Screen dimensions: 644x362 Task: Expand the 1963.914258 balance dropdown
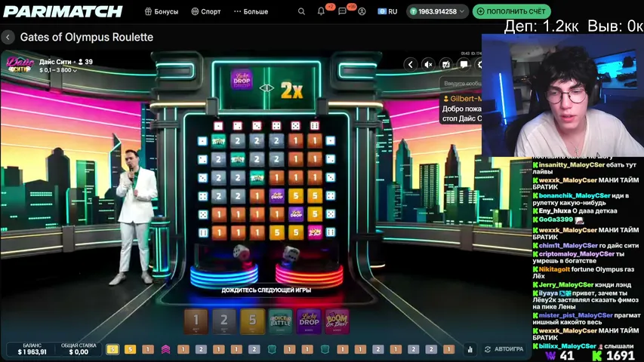pyautogui.click(x=437, y=11)
